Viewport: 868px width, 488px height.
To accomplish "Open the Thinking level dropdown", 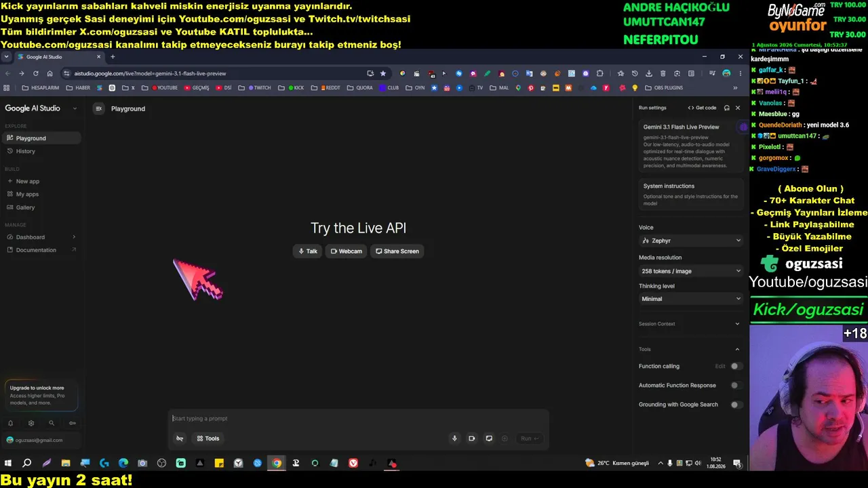I will [691, 299].
